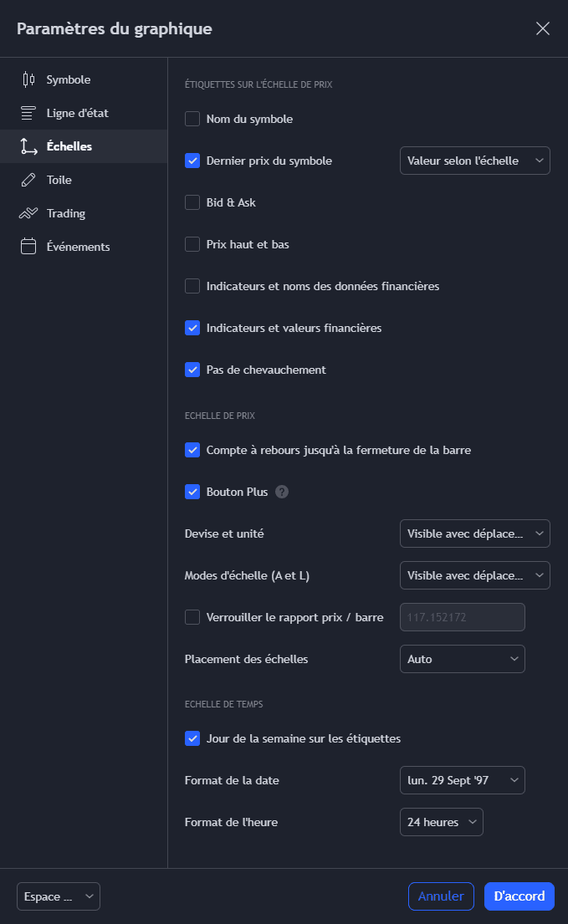Click the Annuler button
568x924 pixels.
tap(441, 896)
